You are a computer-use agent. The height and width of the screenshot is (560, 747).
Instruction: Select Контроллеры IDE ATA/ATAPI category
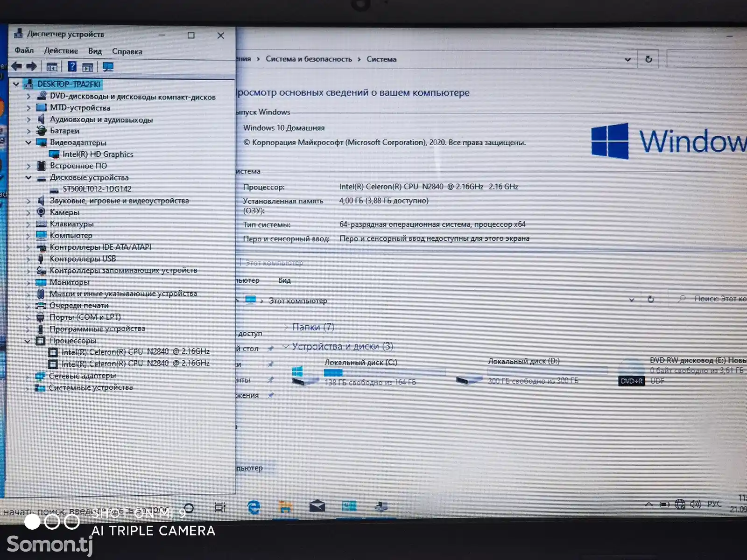point(100,247)
